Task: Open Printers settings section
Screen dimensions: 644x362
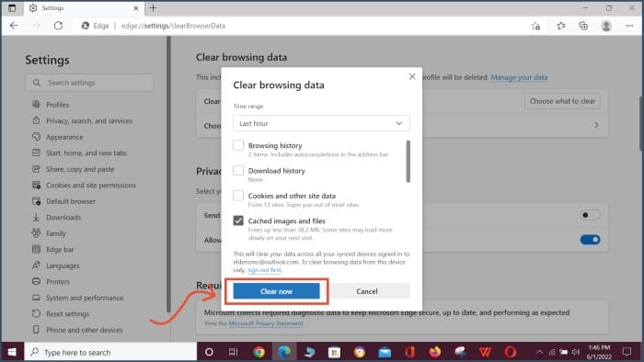Action: (x=58, y=282)
